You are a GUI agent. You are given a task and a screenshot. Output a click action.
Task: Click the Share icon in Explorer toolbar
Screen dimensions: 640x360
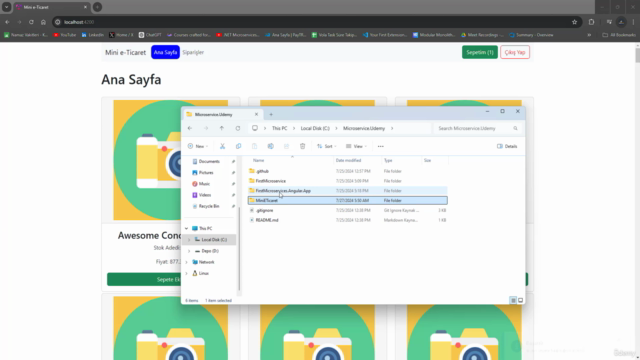287,146
